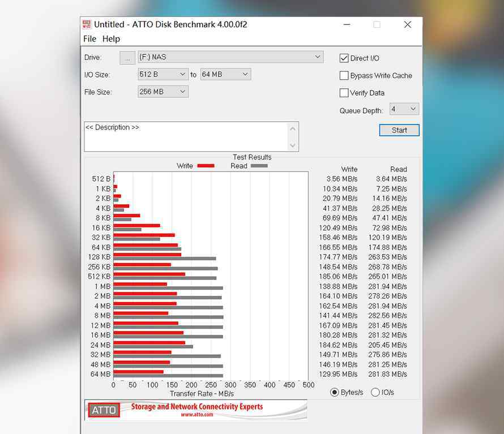Screen dimensions: 504x434
Task: Select the IO/s radio button
Action: pyautogui.click(x=375, y=392)
